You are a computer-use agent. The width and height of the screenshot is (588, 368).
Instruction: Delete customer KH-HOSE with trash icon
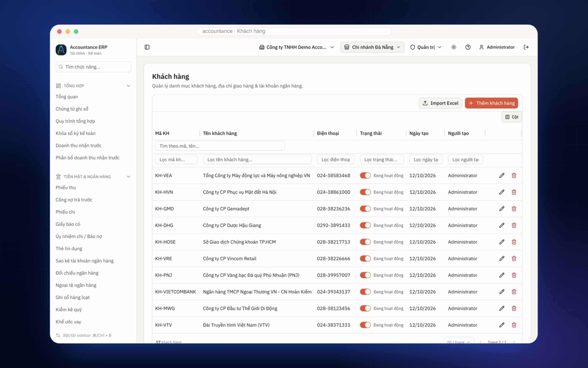click(514, 242)
